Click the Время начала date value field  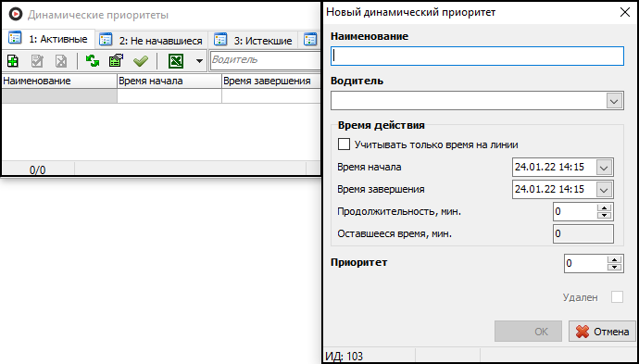[x=554, y=167]
